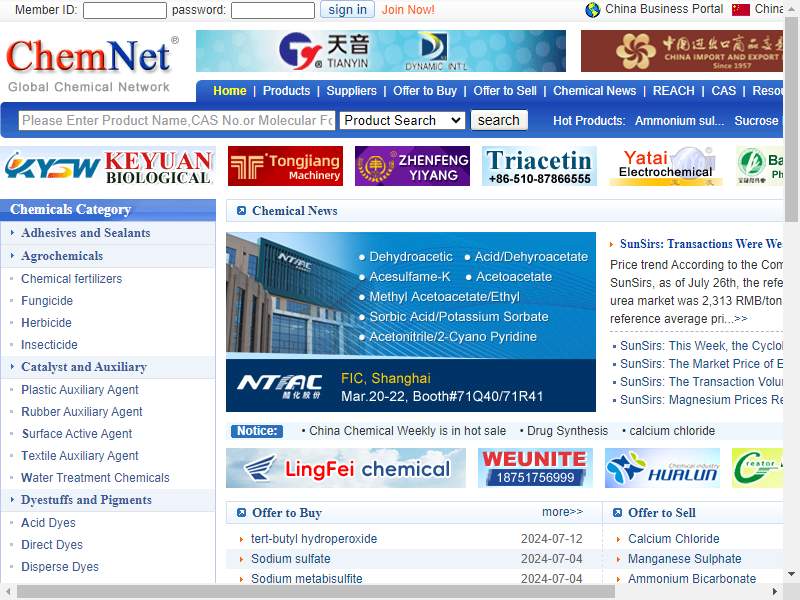Open the Products menu tab
The width and height of the screenshot is (800, 600).
(286, 91)
